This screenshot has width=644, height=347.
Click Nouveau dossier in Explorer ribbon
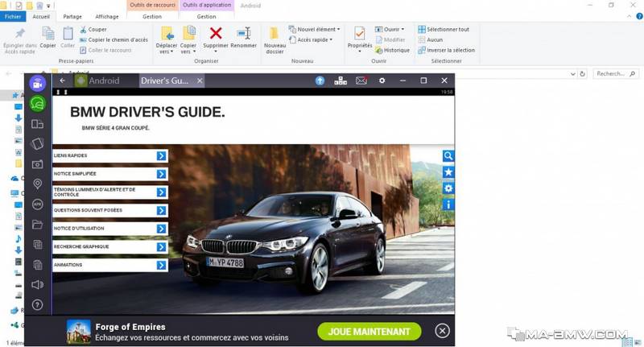tap(275, 40)
